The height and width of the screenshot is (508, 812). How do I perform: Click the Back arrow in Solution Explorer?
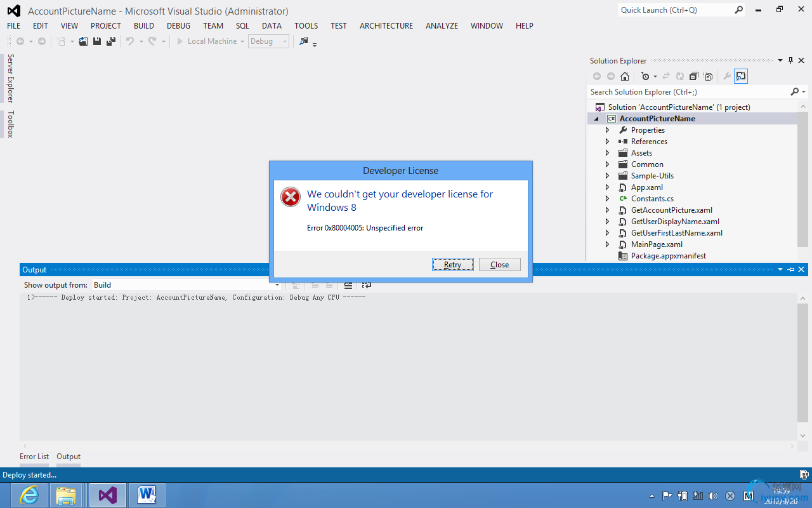click(597, 76)
